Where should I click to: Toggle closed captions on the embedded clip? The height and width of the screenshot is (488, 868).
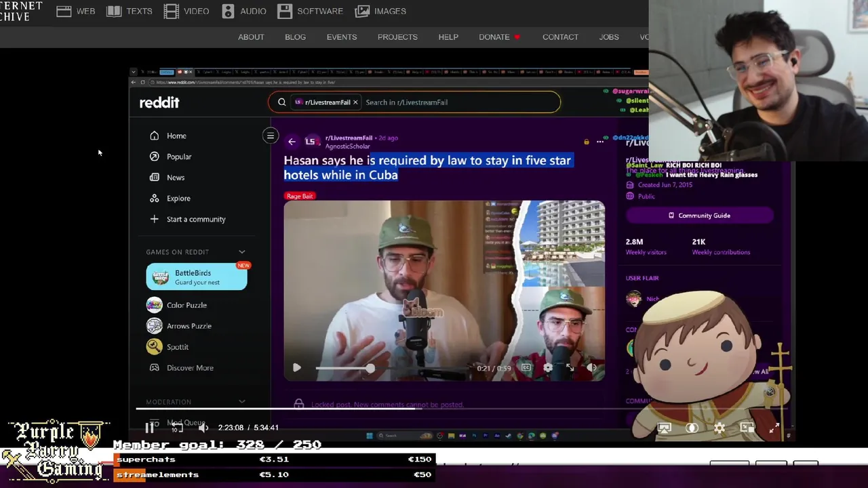click(x=526, y=368)
